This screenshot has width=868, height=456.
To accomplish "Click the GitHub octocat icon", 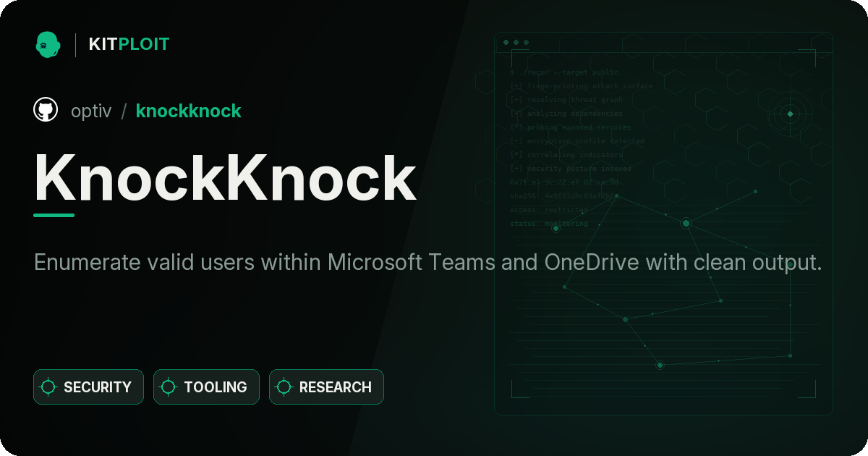I will point(46,111).
